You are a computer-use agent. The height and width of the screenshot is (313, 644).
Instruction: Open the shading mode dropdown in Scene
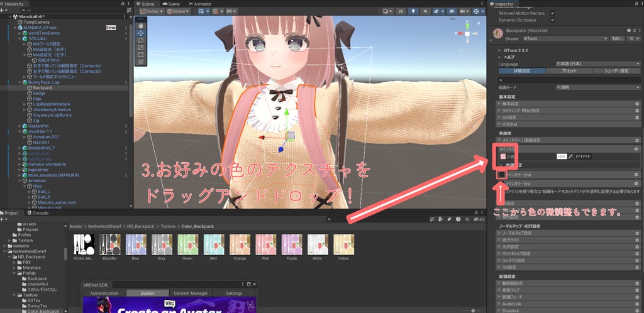click(387, 11)
